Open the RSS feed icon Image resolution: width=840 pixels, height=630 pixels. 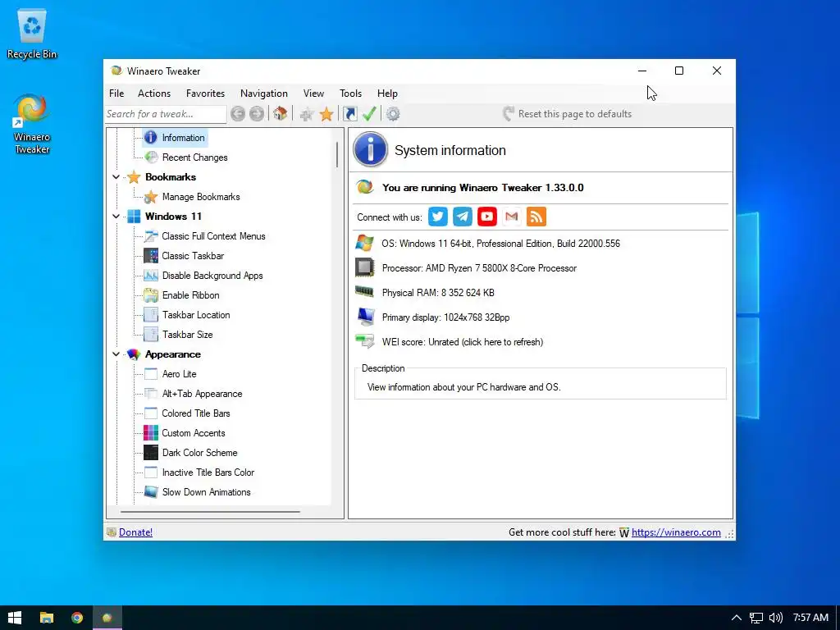536,217
